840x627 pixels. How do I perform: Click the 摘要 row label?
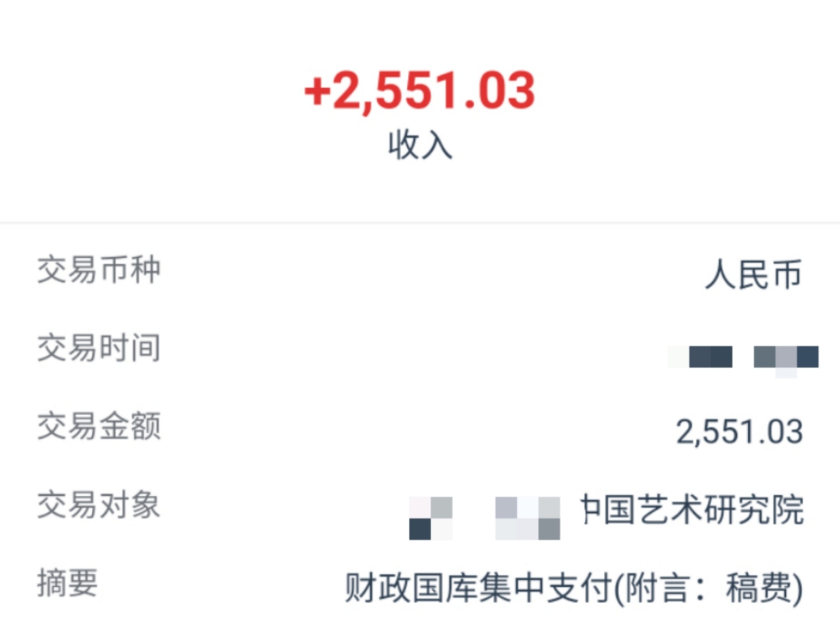(68, 583)
